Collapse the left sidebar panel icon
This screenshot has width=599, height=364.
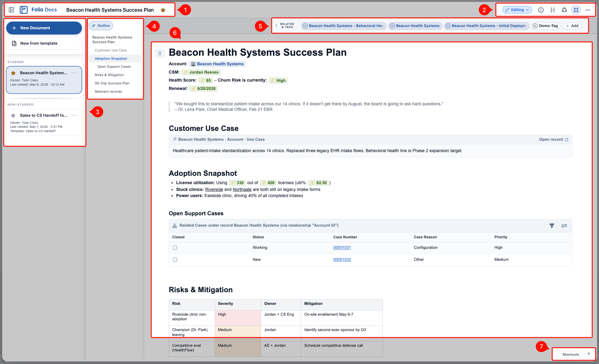(x=11, y=10)
